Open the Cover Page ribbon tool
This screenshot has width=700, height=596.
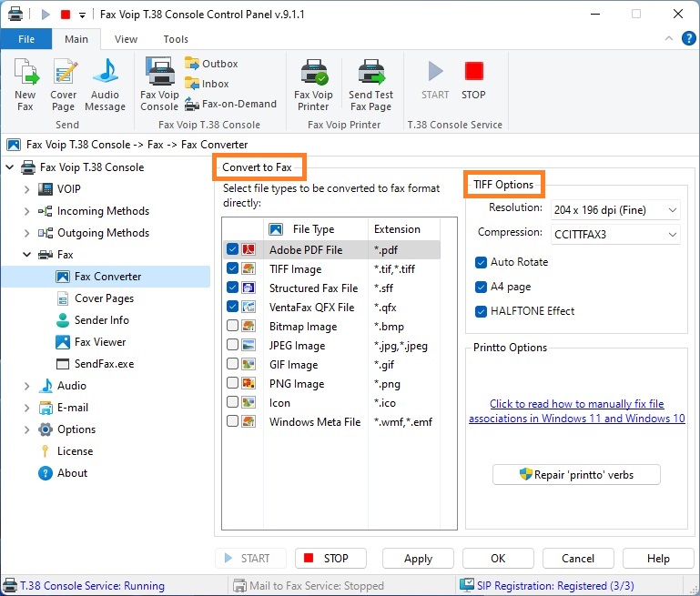coord(64,85)
